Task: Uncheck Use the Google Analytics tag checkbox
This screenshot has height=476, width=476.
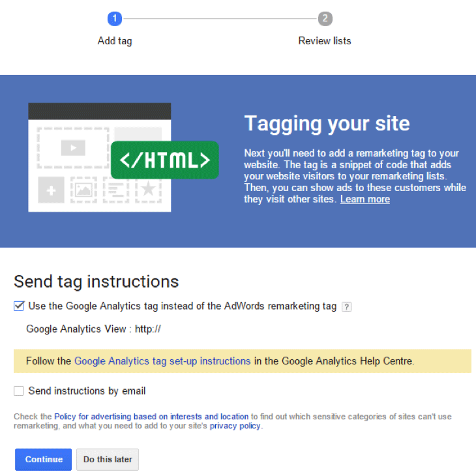Action: (18, 306)
